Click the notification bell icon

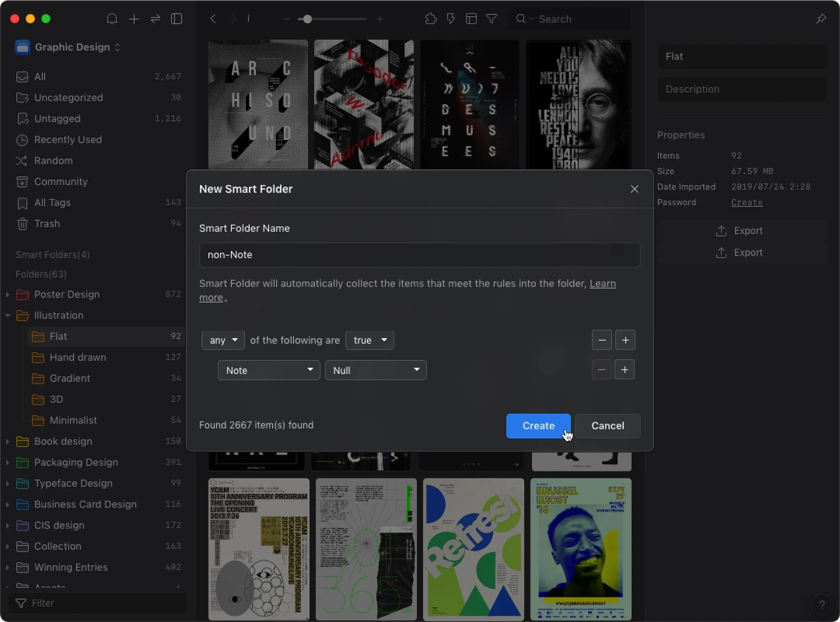point(112,19)
